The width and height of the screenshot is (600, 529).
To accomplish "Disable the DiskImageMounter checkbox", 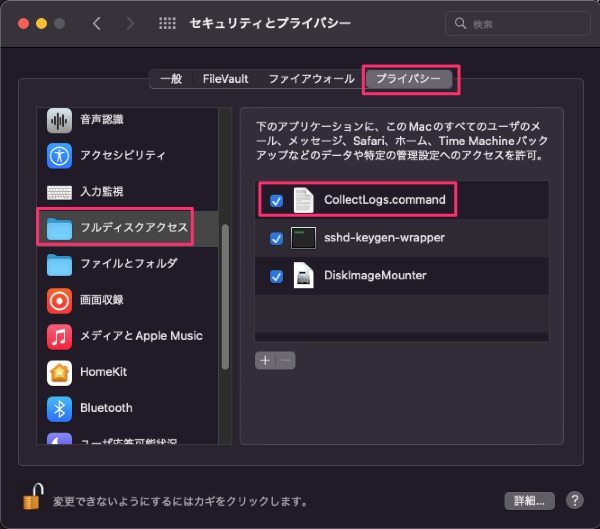I will pos(276,276).
